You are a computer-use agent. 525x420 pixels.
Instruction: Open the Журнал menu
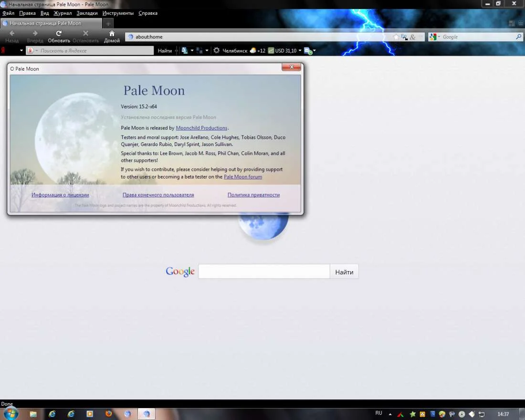pyautogui.click(x=63, y=13)
